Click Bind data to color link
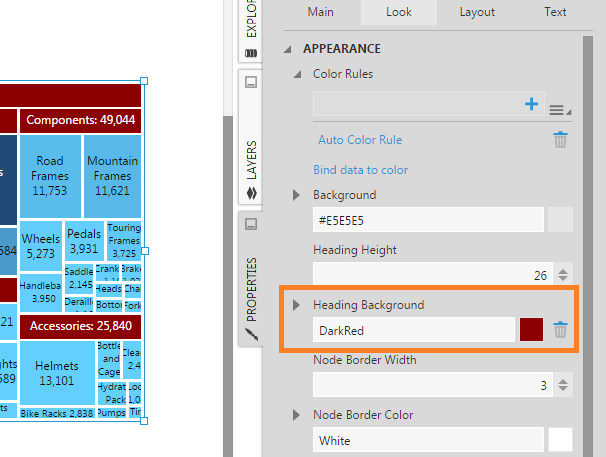 (360, 170)
